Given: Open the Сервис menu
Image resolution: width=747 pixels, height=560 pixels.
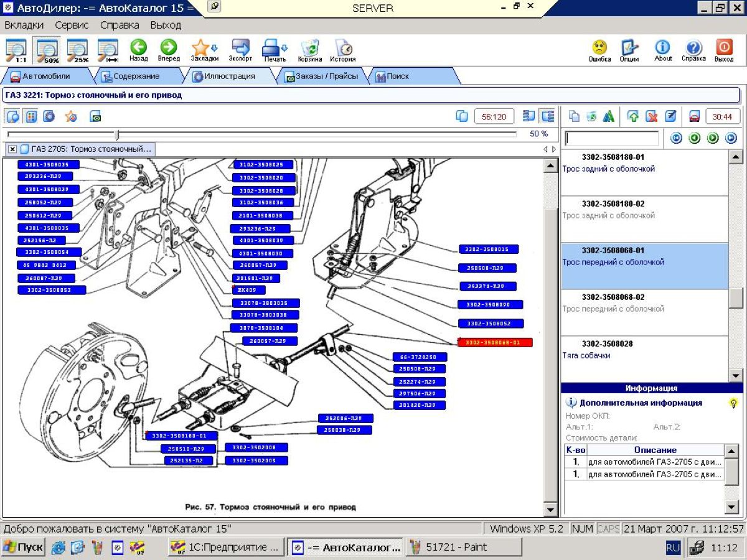Looking at the screenshot, I should click(72, 26).
